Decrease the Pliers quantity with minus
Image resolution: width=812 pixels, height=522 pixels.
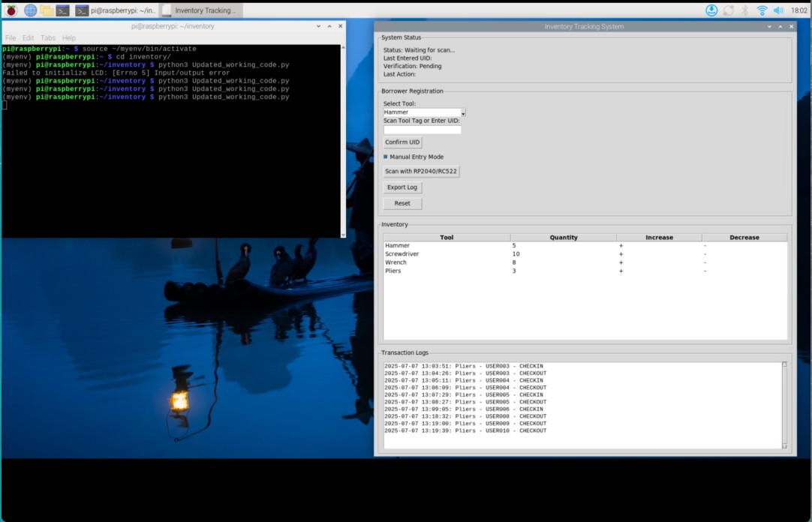pos(705,271)
